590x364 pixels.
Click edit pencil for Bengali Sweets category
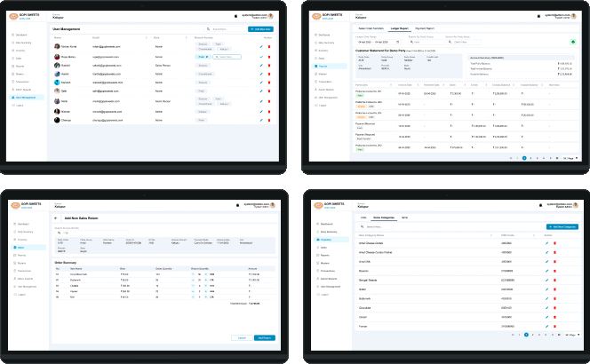pos(547,280)
